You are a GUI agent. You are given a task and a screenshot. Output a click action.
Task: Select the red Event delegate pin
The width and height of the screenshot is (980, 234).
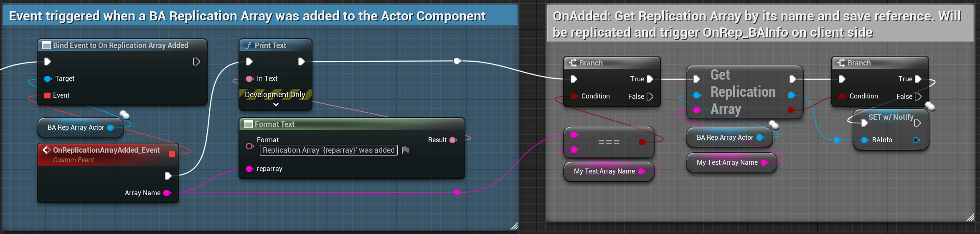[x=47, y=96]
